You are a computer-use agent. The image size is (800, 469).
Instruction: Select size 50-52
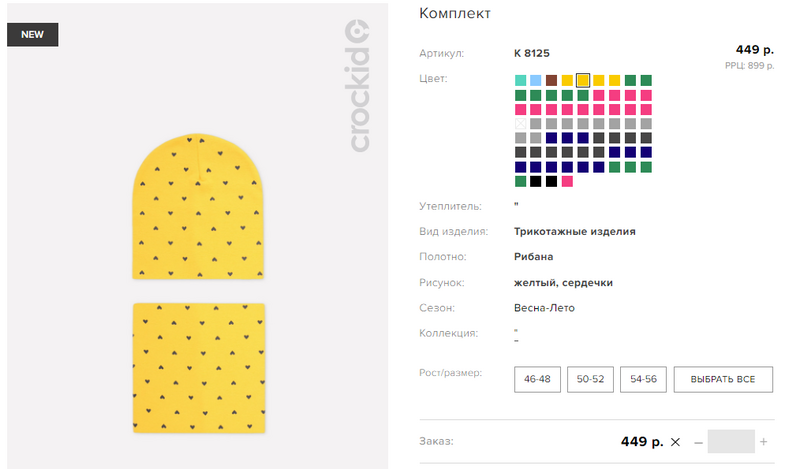pyautogui.click(x=590, y=379)
